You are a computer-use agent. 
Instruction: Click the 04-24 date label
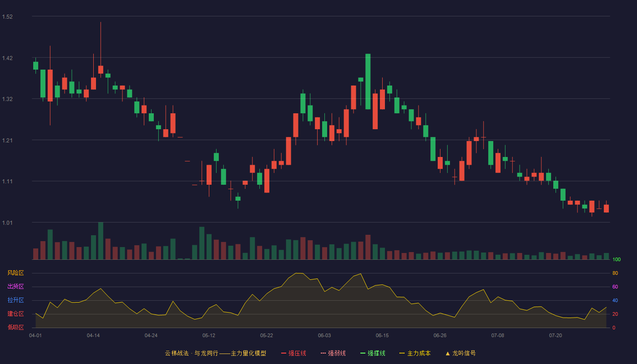[151, 335]
